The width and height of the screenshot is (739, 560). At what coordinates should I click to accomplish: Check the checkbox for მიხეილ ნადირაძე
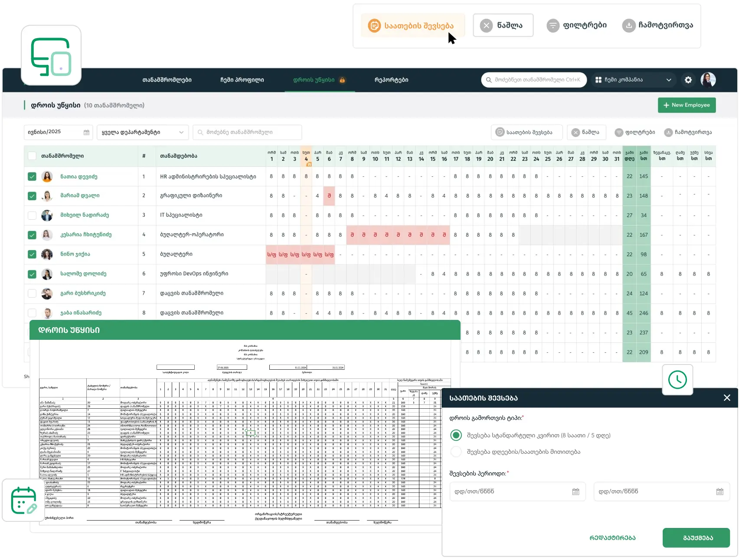tap(32, 215)
